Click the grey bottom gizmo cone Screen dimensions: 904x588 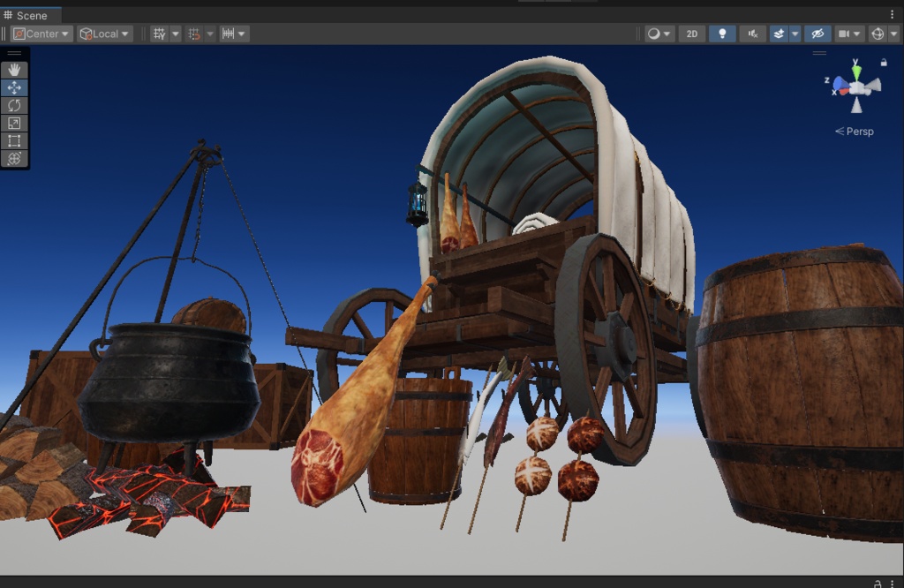(856, 105)
